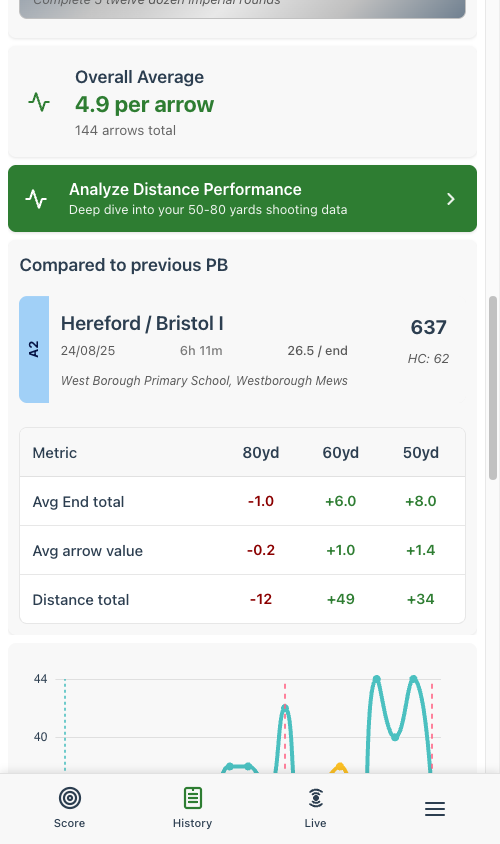The height and width of the screenshot is (844, 500).
Task: Click Distance total row label
Action: coord(81,600)
